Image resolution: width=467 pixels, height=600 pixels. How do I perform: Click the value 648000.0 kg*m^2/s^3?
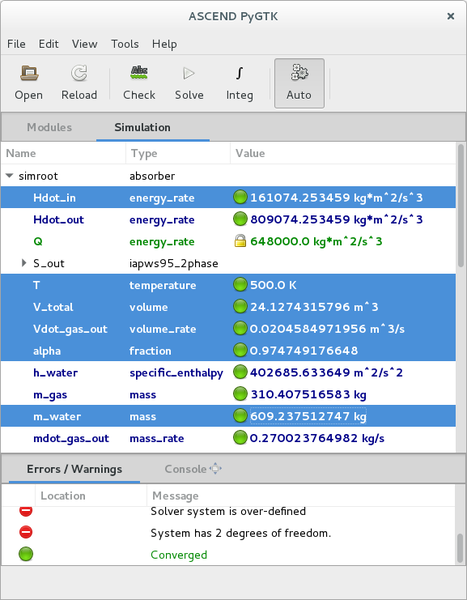pyautogui.click(x=316, y=241)
